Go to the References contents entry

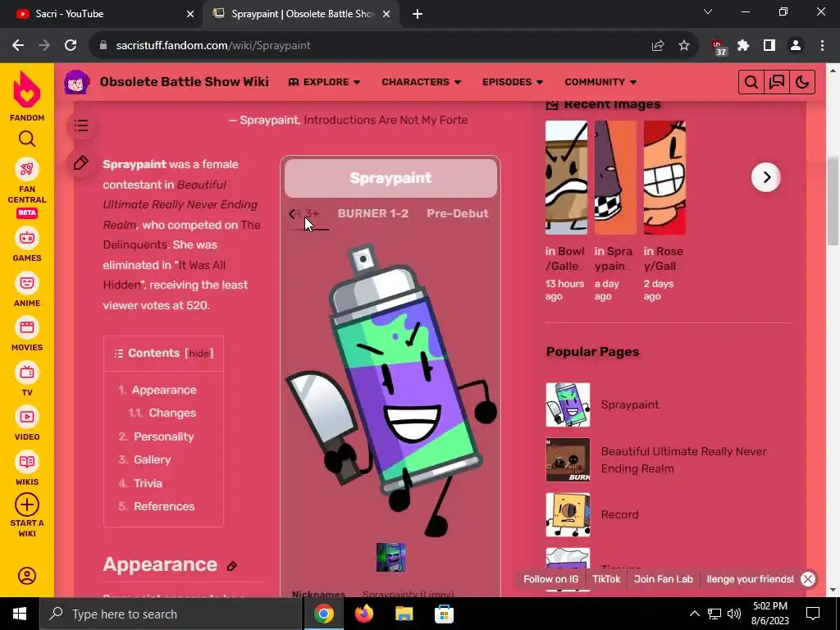click(164, 506)
